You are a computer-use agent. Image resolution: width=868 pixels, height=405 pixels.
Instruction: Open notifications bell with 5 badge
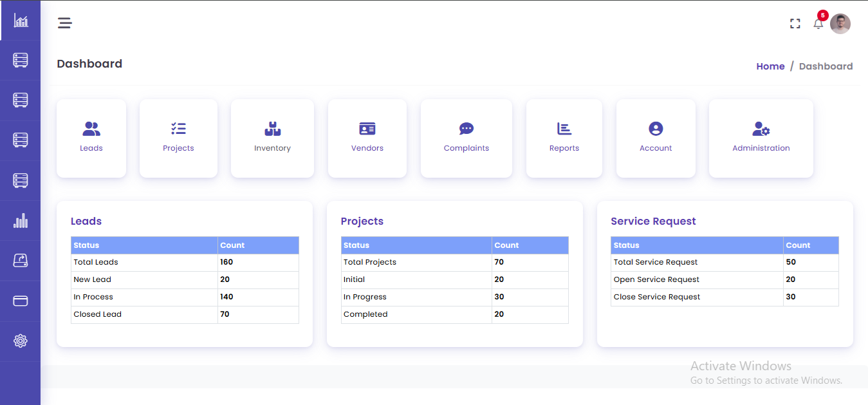[818, 24]
